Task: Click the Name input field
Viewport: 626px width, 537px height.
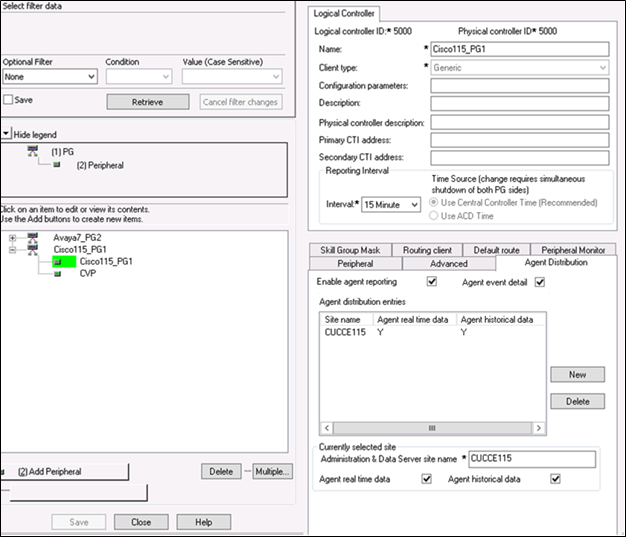Action: 520,49
